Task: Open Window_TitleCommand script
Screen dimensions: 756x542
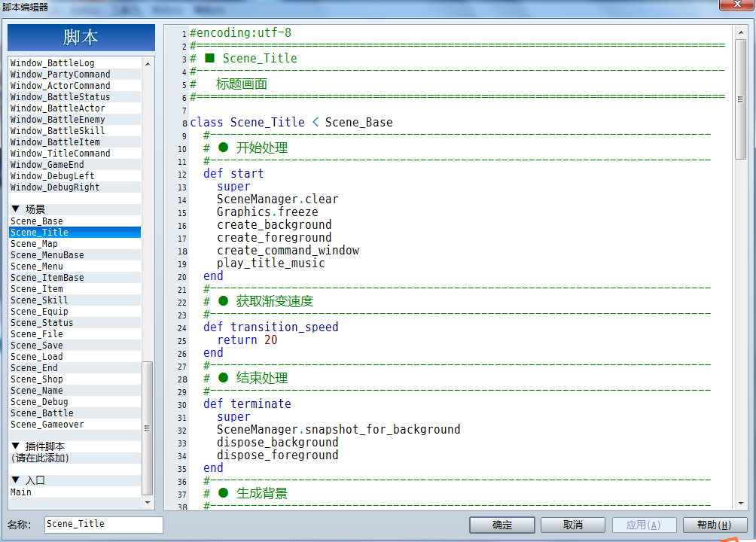Action: 75,154
